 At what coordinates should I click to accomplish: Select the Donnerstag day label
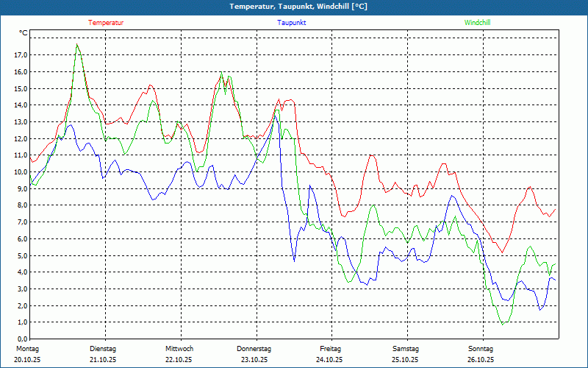(254, 349)
